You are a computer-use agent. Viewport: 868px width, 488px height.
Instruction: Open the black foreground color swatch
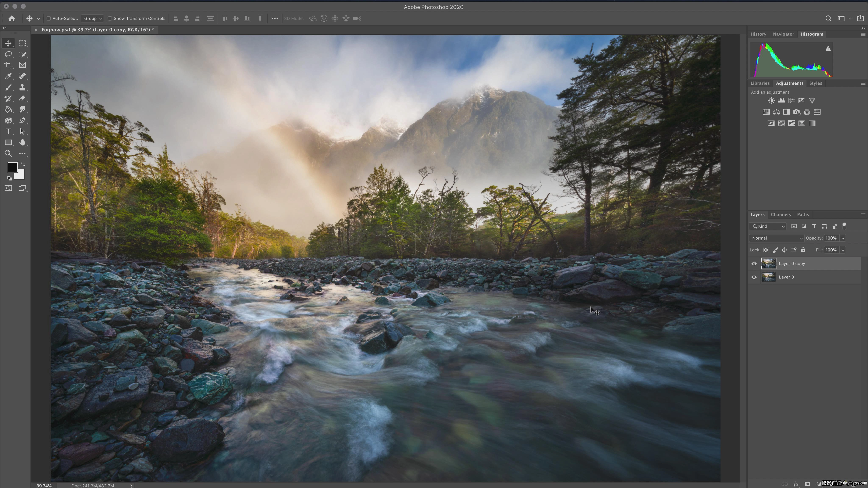(x=13, y=167)
